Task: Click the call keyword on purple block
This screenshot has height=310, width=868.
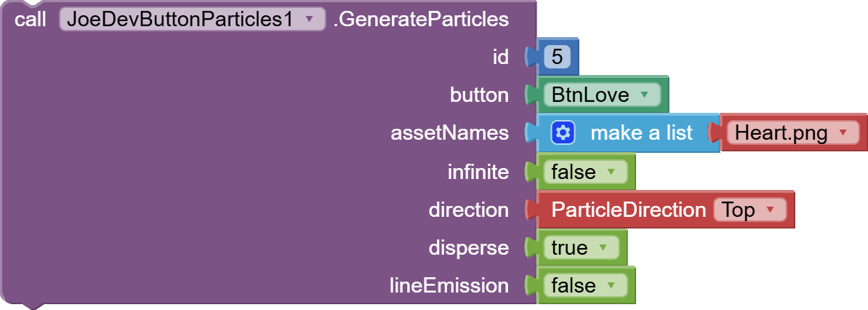Action: [x=31, y=20]
